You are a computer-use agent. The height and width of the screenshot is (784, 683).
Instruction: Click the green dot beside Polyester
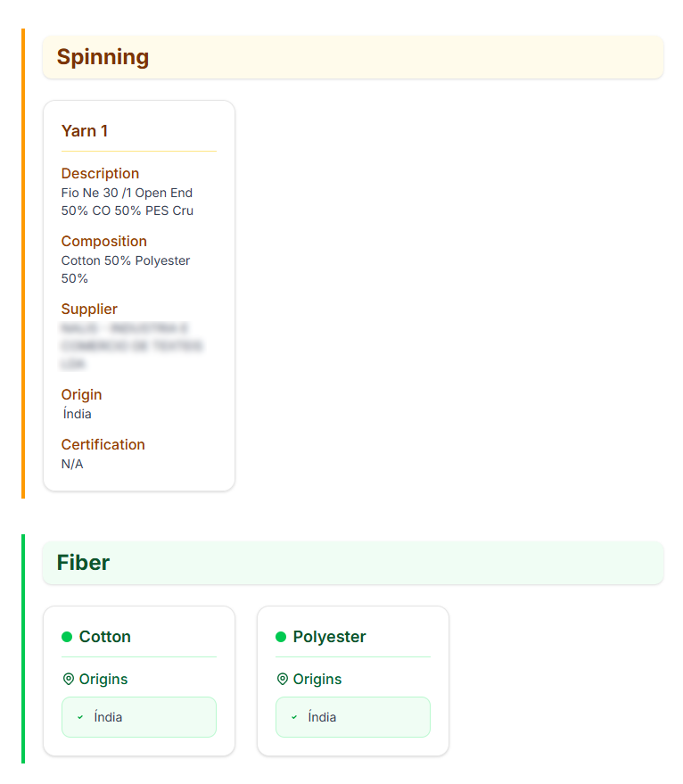click(x=281, y=637)
